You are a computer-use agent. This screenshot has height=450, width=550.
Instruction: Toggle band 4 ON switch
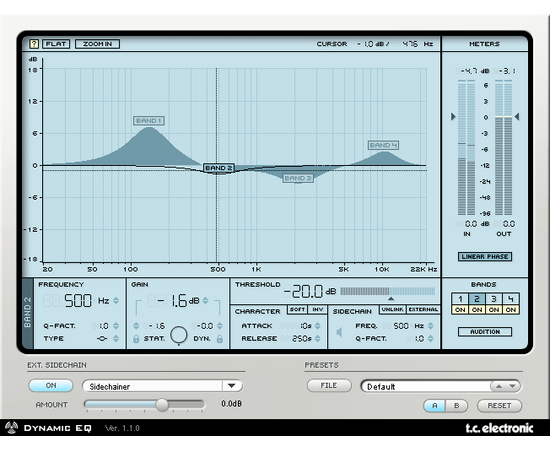pyautogui.click(x=511, y=310)
